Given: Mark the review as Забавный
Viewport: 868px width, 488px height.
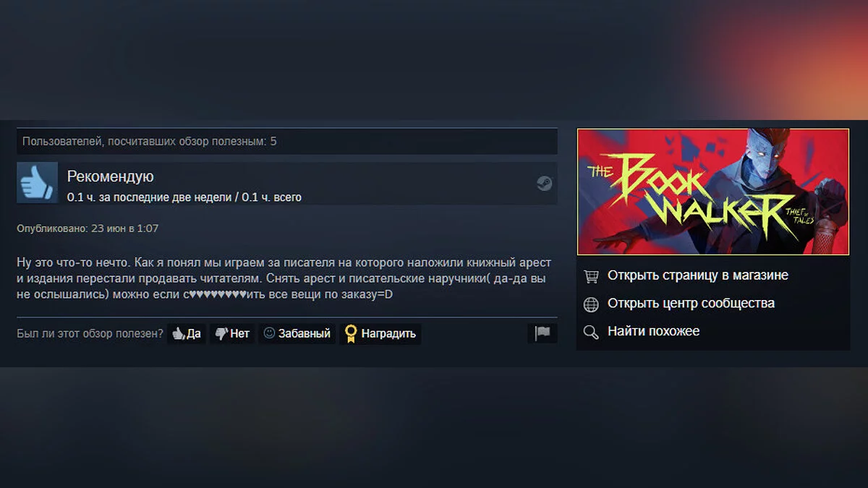Looking at the screenshot, I should tap(297, 333).
